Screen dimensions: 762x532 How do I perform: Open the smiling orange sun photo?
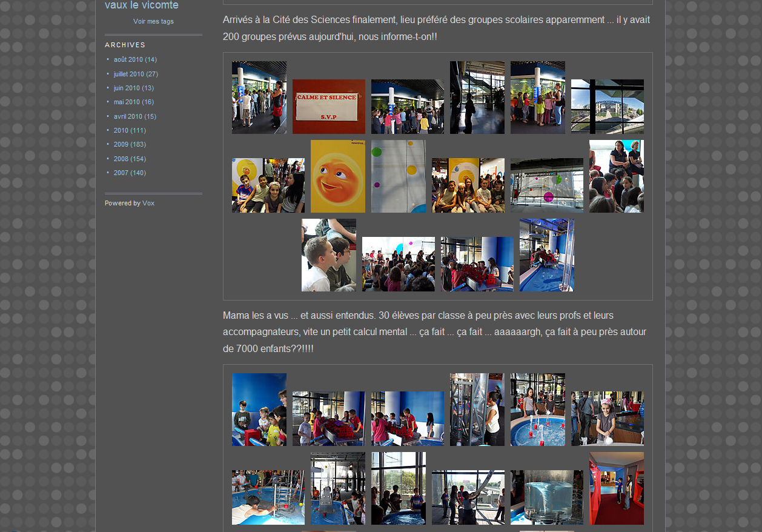click(337, 176)
